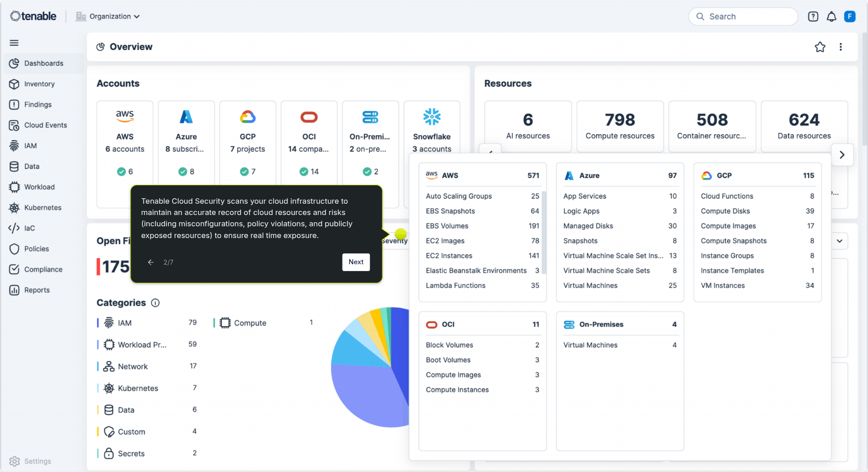Open the Overview three-dot options menu
Image resolution: width=868 pixels, height=472 pixels.
pos(841,47)
